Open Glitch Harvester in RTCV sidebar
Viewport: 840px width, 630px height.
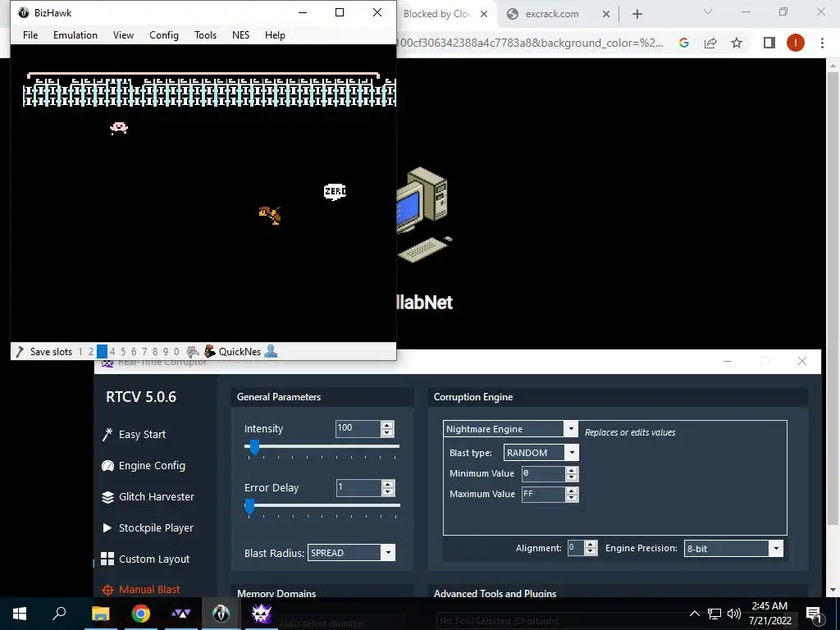(x=148, y=496)
